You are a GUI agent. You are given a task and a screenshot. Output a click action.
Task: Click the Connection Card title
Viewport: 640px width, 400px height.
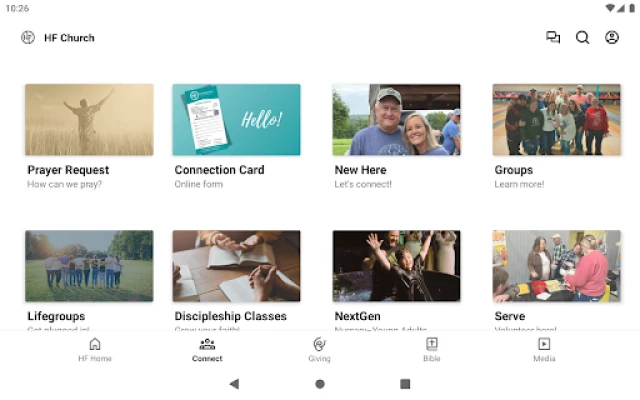pyautogui.click(x=220, y=170)
